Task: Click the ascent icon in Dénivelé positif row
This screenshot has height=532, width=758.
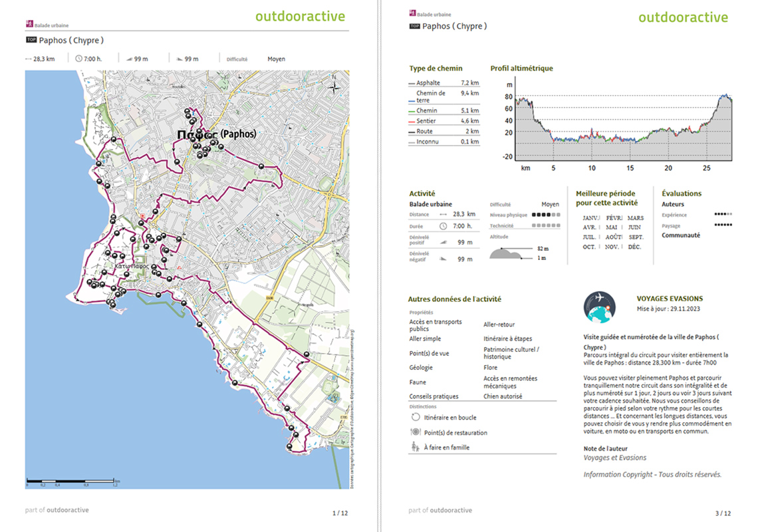Action: point(443,242)
